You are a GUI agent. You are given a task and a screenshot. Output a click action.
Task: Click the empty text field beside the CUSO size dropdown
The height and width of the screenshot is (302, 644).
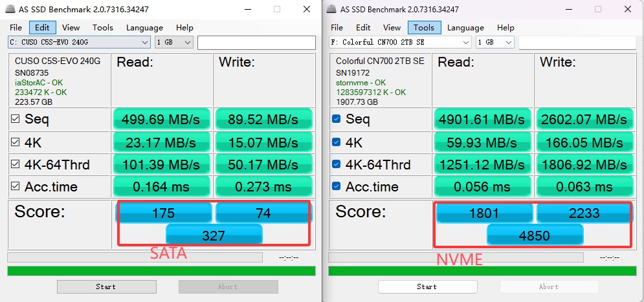256,42
